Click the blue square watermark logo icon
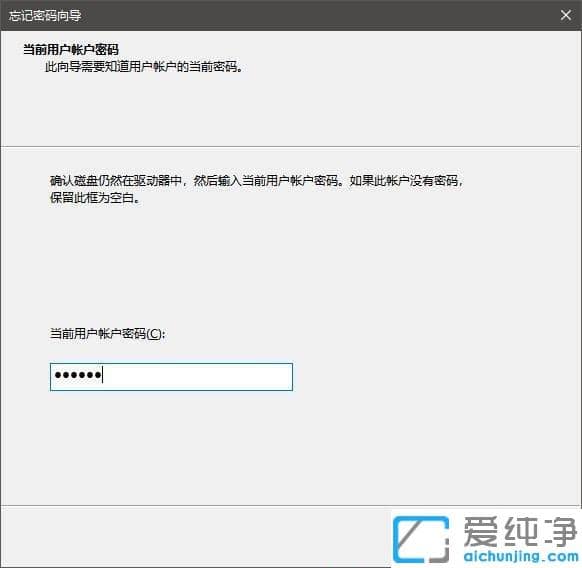The image size is (582, 568). (x=421, y=539)
